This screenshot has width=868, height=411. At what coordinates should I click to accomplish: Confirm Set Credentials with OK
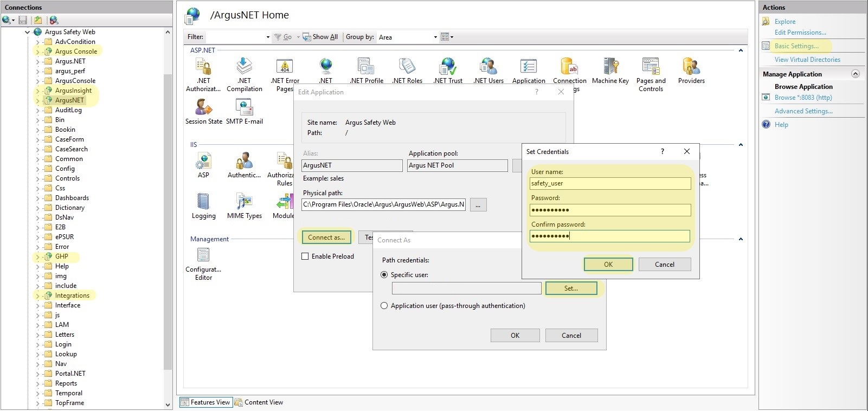click(608, 265)
